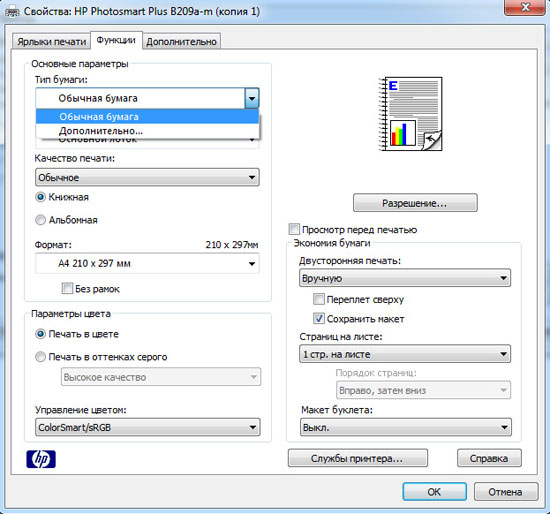Open the Дополнительно tab
This screenshot has height=514, width=550.
[181, 41]
